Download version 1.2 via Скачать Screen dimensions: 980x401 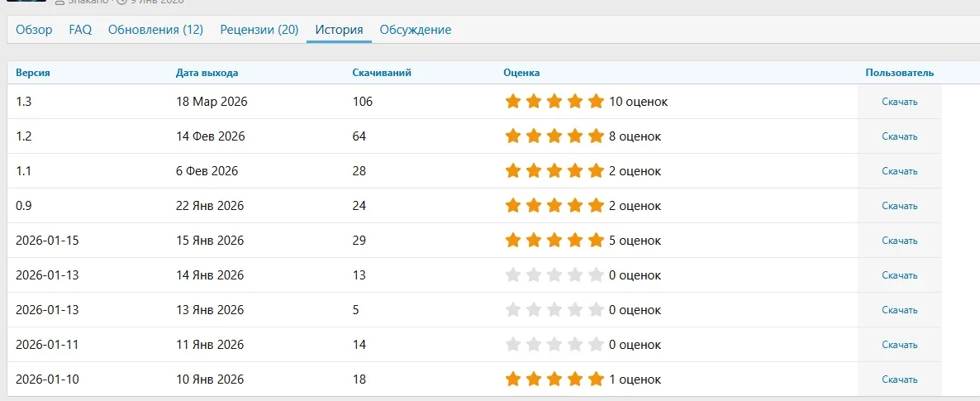tap(899, 136)
